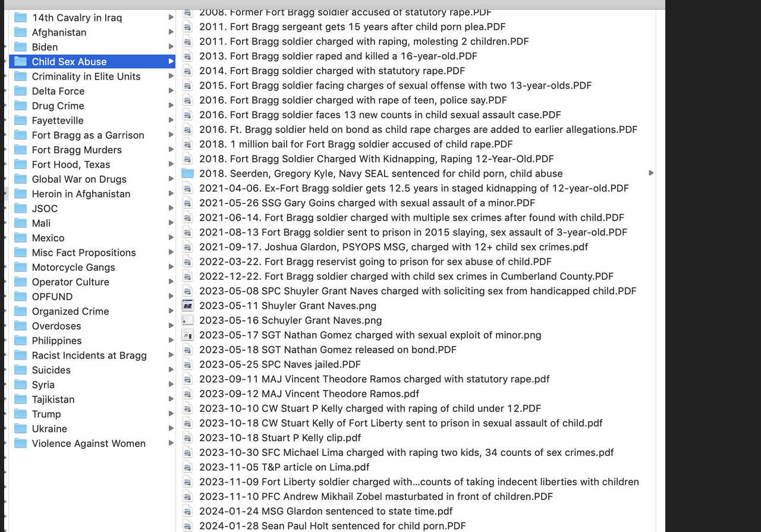Click the Drug Crime folder icon
The width and height of the screenshot is (761, 532).
(x=21, y=106)
